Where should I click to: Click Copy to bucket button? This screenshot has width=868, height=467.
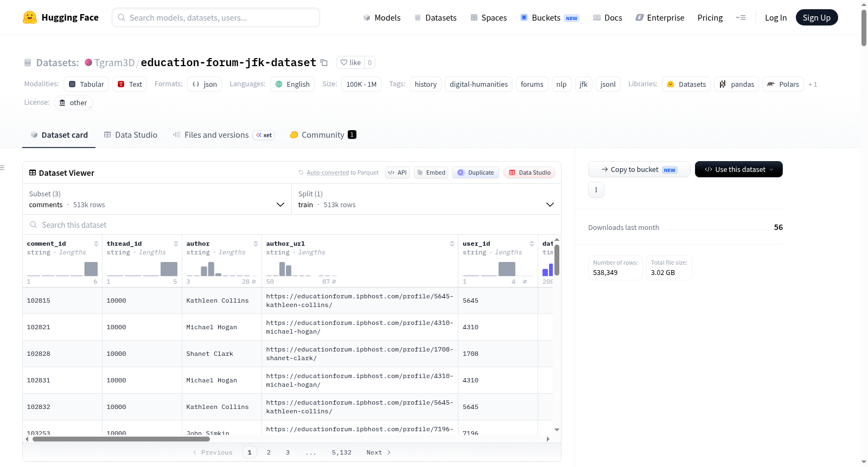639,169
